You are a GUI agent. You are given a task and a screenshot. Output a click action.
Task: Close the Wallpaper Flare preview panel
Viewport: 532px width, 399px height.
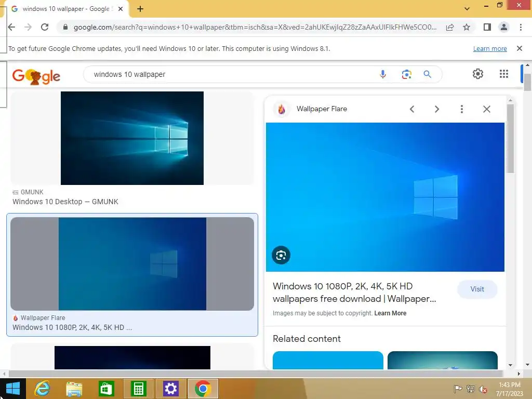coord(486,109)
